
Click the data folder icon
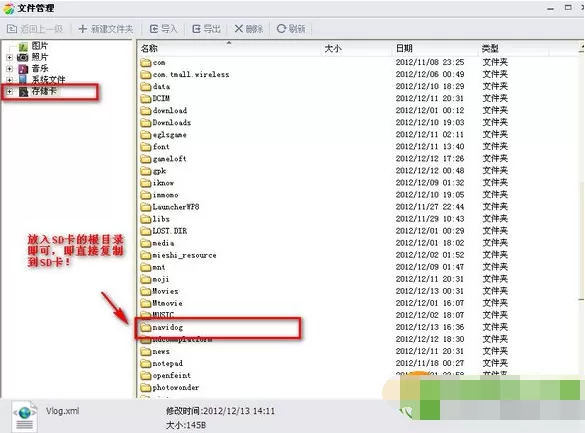146,87
